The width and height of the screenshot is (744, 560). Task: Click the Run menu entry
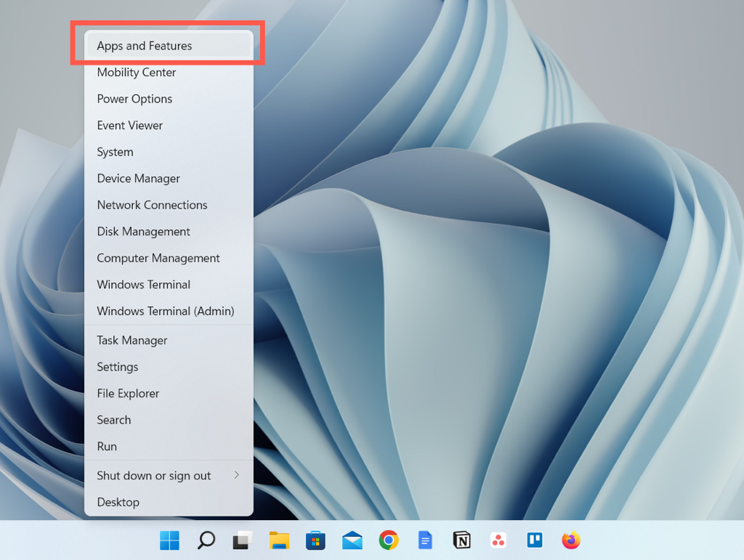coord(107,447)
